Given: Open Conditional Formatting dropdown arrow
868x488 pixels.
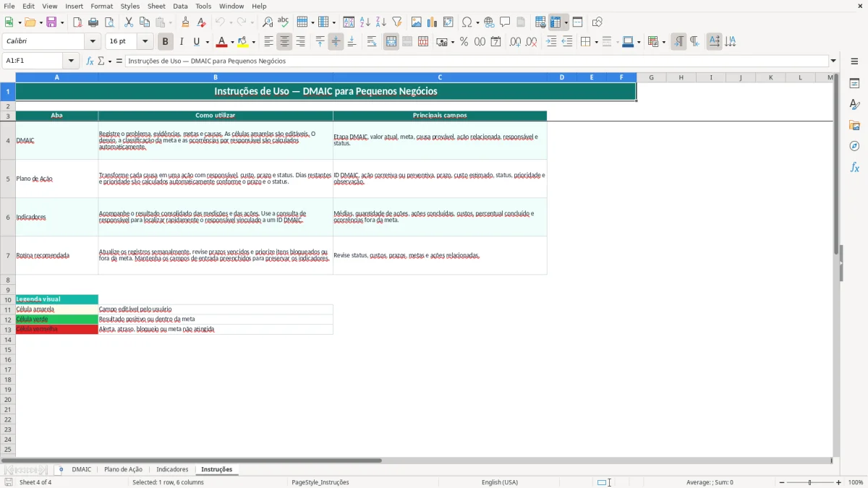Looking at the screenshot, I should pos(663,42).
